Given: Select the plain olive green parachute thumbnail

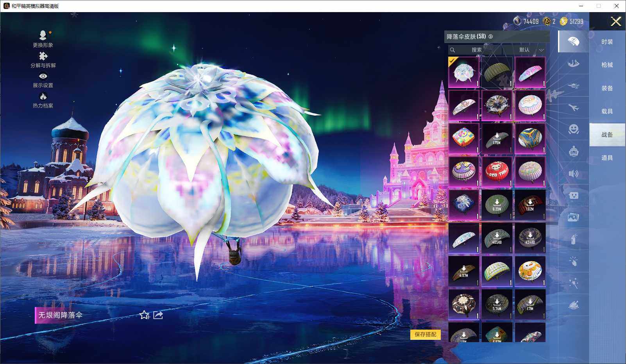Looking at the screenshot, I should [497, 72].
